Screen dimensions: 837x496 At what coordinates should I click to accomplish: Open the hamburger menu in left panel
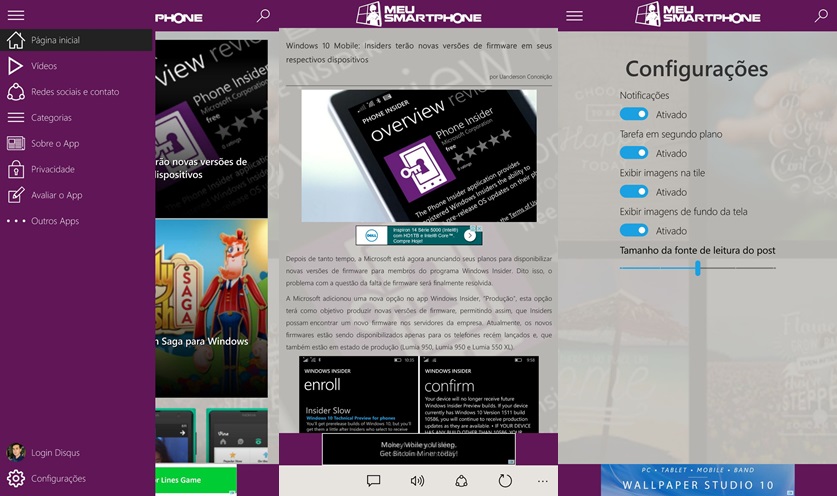(16, 15)
